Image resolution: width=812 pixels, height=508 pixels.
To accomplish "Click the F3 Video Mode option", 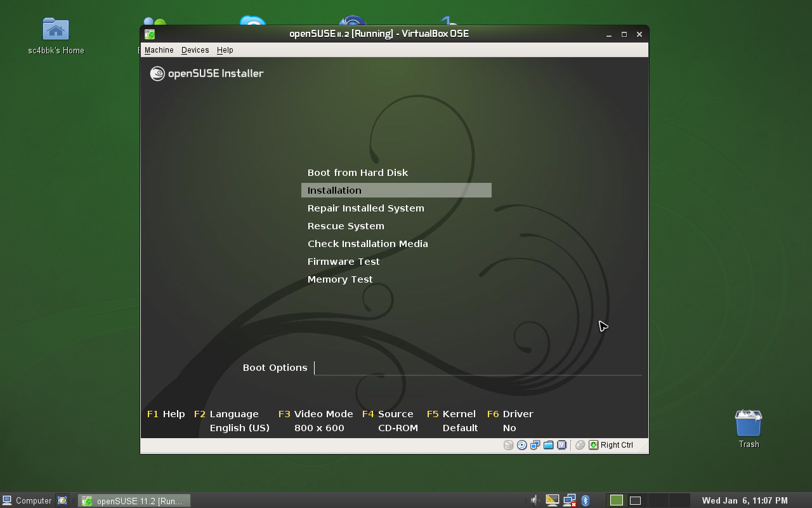I will pos(316,414).
